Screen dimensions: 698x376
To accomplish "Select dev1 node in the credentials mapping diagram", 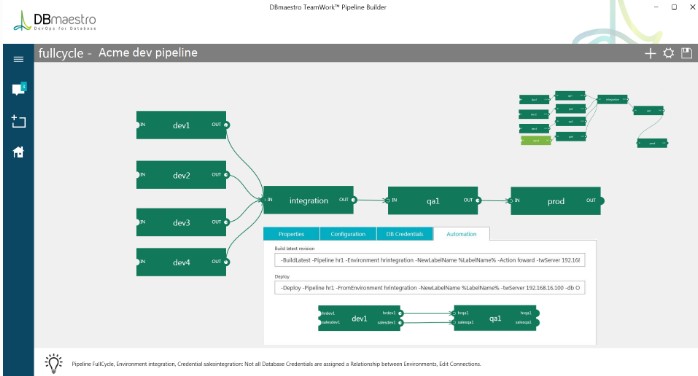I will (x=360, y=318).
